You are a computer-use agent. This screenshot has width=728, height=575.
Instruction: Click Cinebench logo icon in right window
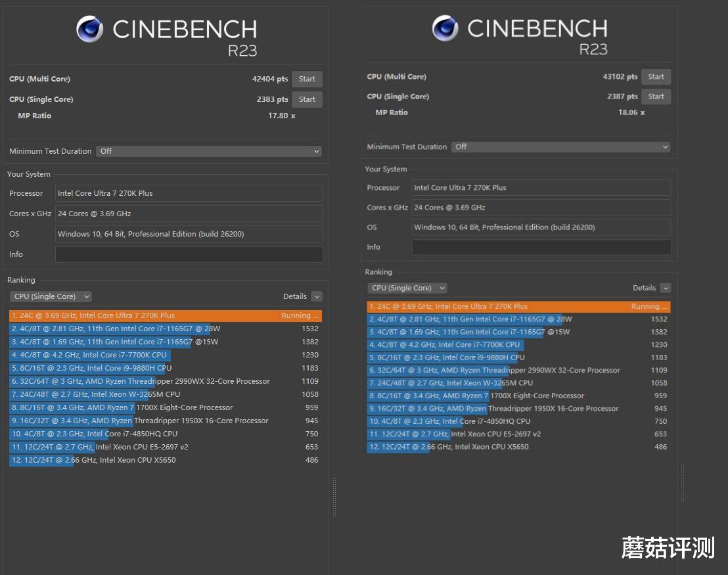(445, 28)
